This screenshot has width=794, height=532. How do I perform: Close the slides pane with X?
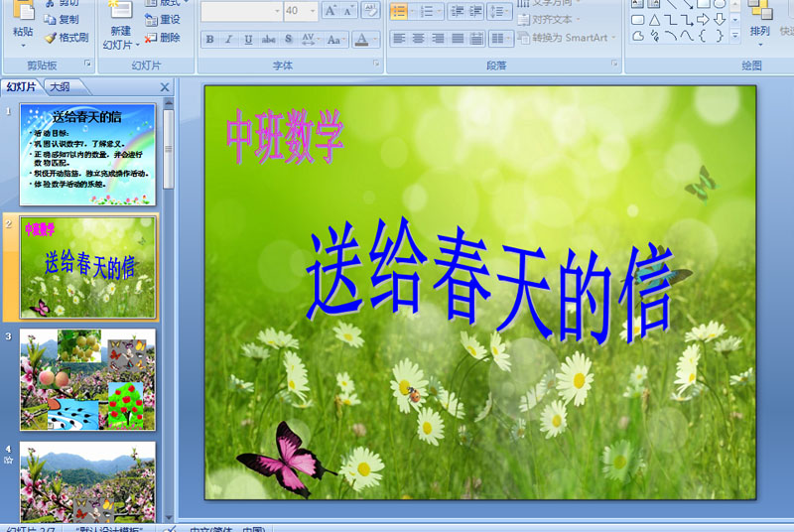coord(165,87)
